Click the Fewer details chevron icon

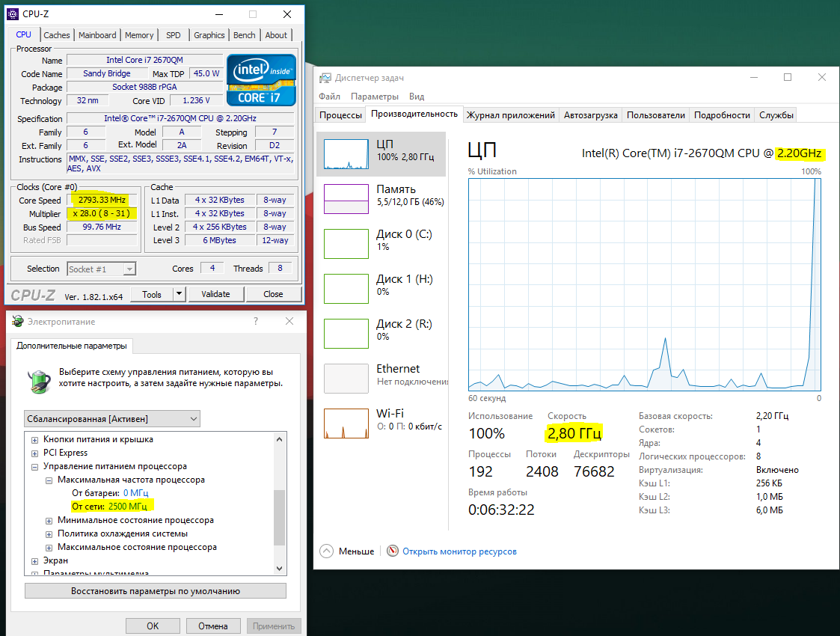point(326,551)
